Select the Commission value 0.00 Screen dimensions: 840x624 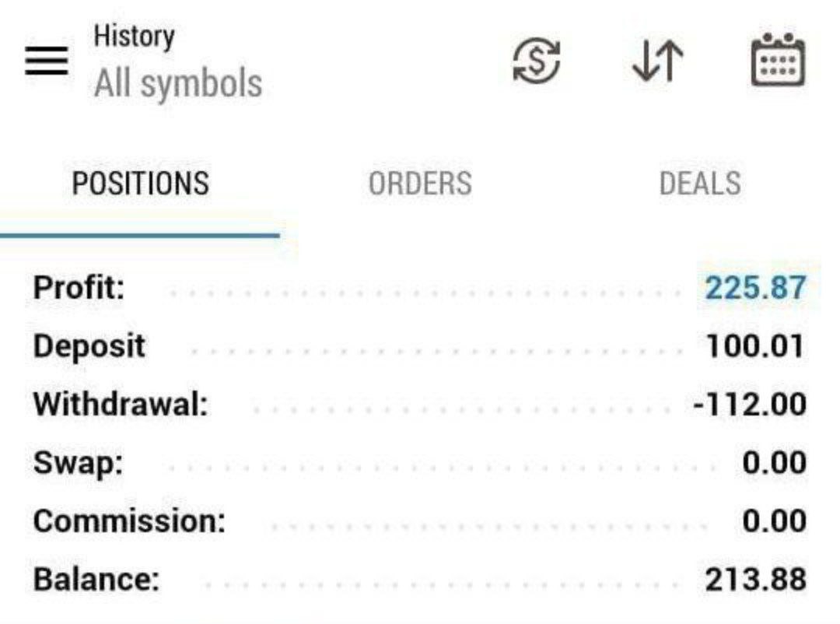click(774, 521)
